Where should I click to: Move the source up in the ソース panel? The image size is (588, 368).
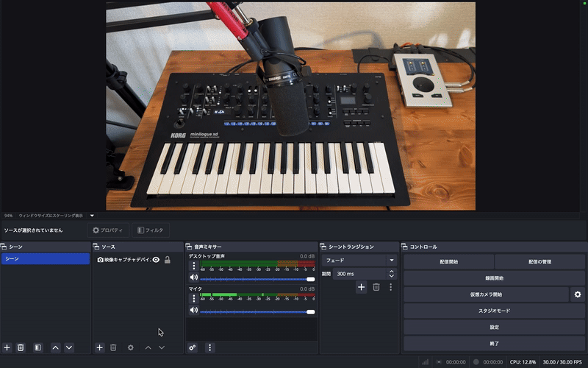[x=148, y=347]
